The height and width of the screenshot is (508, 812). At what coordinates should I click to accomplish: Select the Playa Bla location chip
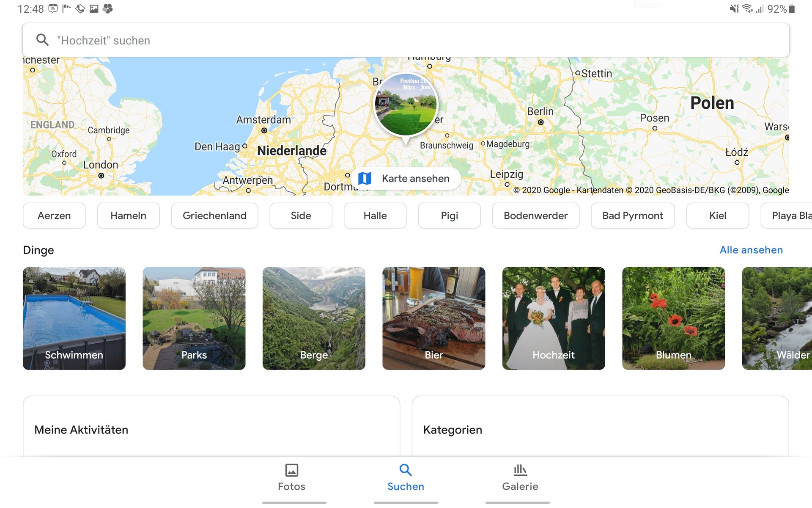[x=787, y=215]
